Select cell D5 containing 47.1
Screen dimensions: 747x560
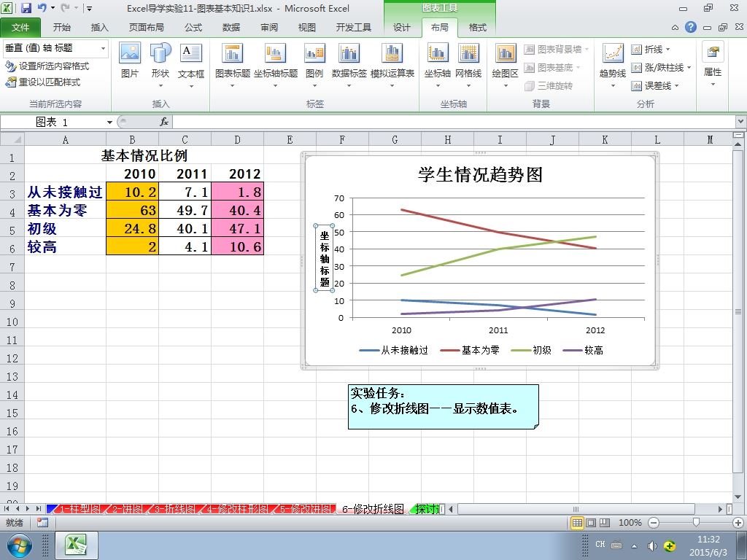(x=237, y=228)
